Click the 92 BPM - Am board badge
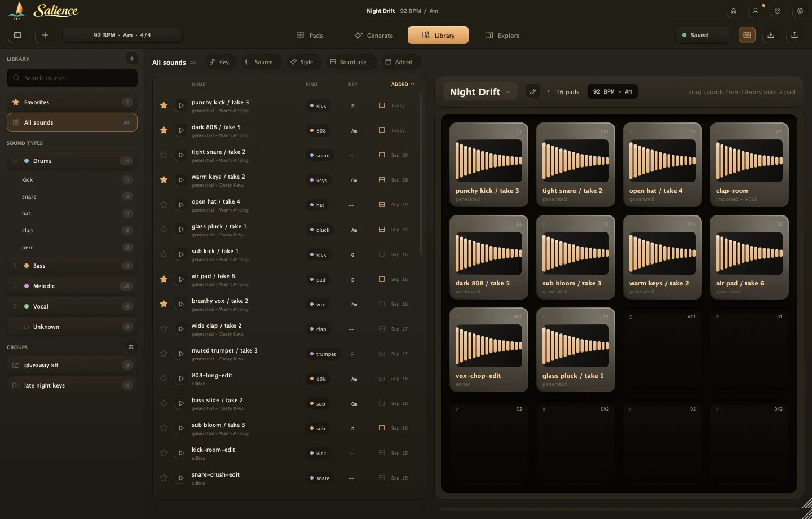The image size is (812, 519). pyautogui.click(x=612, y=91)
